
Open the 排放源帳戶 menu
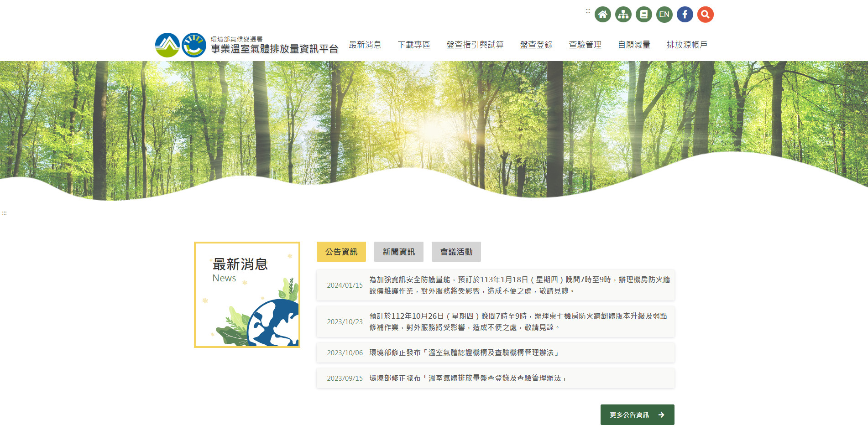[x=687, y=45]
